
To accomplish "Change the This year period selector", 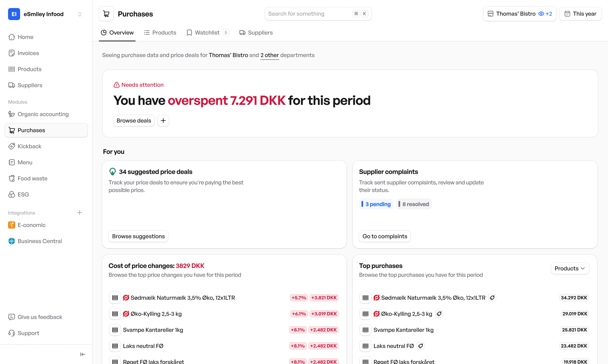I will pyautogui.click(x=580, y=13).
